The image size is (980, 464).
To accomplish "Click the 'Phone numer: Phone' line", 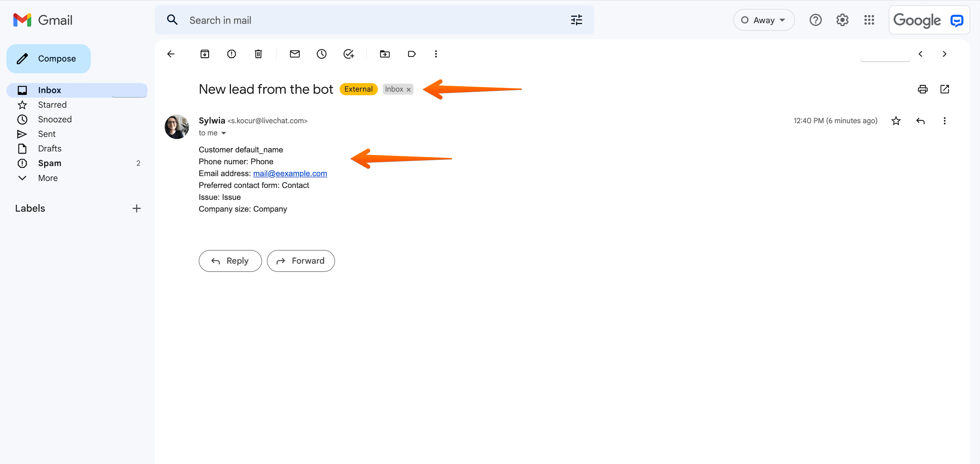I will coord(236,162).
